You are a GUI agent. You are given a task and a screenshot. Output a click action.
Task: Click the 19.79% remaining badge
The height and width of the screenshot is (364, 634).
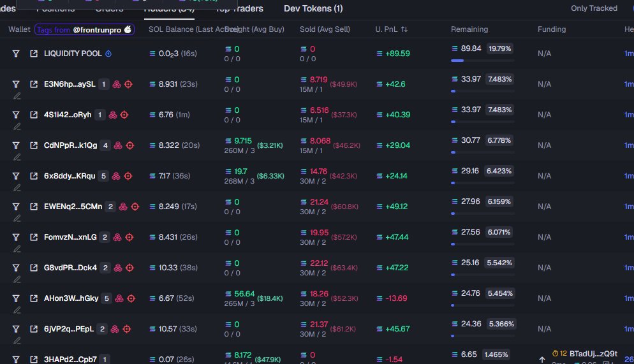[500, 48]
